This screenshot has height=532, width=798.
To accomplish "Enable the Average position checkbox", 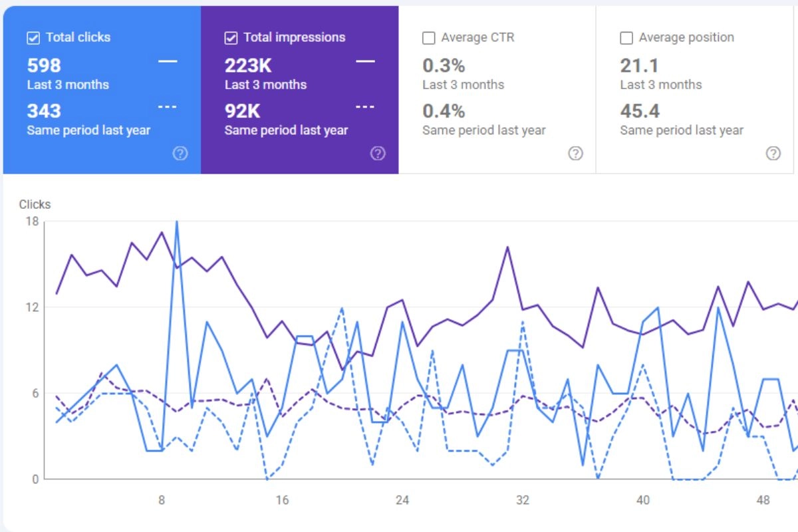I will (626, 38).
